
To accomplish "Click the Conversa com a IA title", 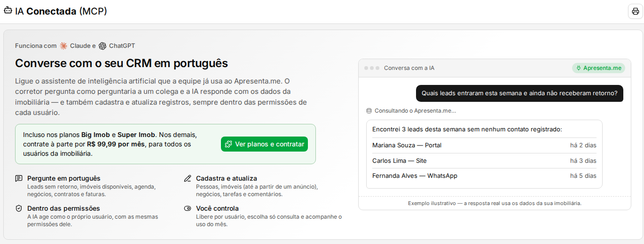I will pyautogui.click(x=409, y=68).
